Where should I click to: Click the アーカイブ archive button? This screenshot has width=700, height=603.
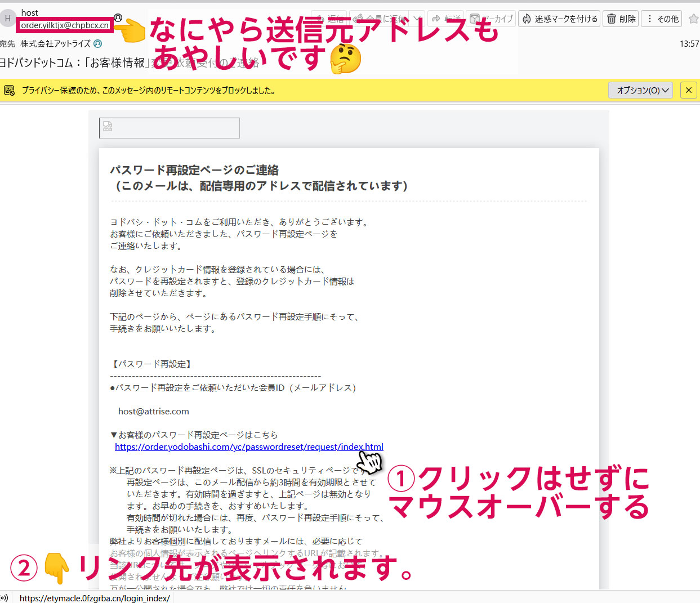(492, 19)
